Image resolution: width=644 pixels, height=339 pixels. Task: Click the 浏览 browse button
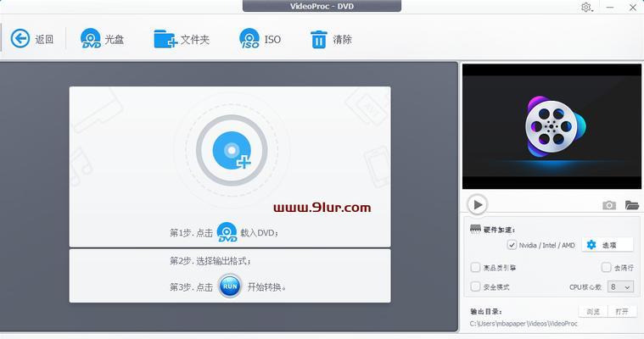592,312
